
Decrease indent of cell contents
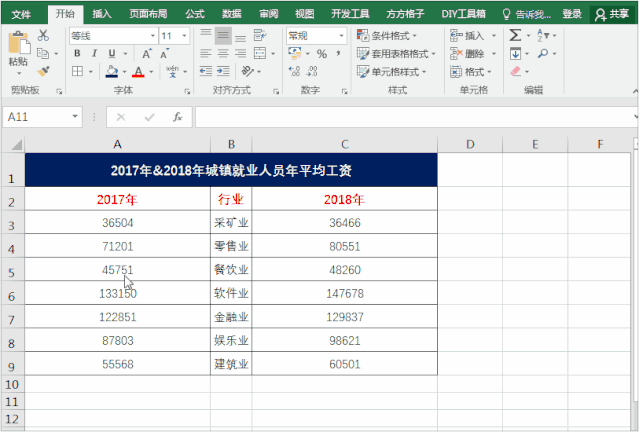tap(206, 71)
